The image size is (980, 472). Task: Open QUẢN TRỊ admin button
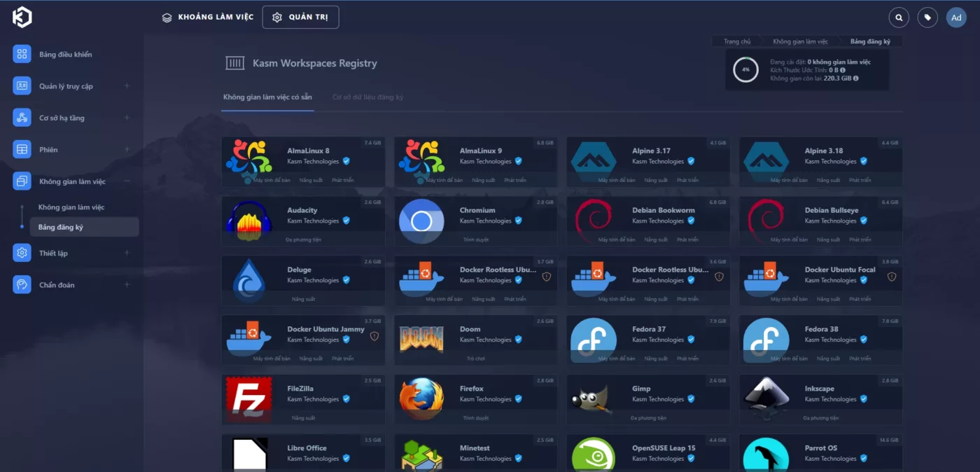tap(300, 18)
